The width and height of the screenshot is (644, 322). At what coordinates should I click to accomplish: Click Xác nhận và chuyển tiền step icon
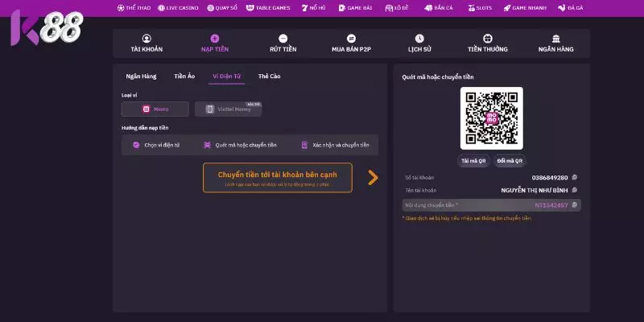tap(304, 145)
